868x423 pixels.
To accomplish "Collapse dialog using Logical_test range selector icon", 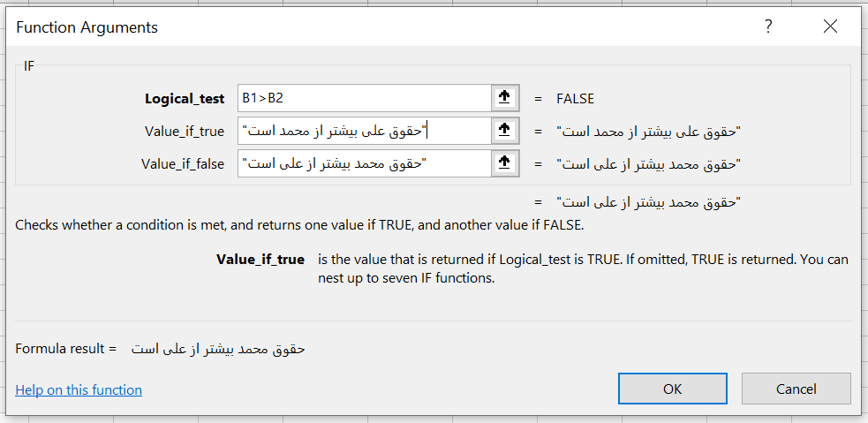I will pos(504,98).
